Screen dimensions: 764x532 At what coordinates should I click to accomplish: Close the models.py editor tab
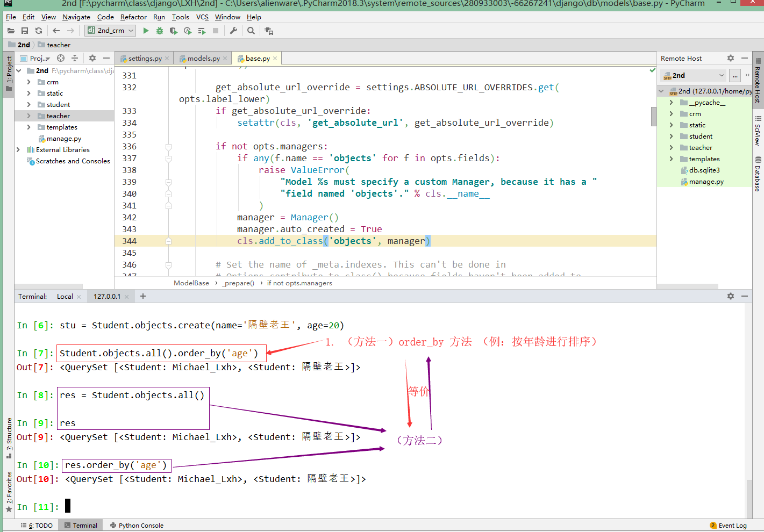point(225,59)
